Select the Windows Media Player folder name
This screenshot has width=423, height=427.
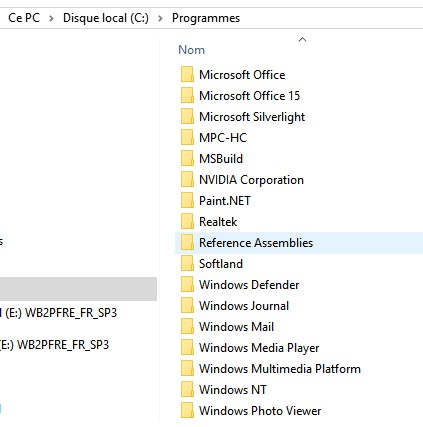click(x=259, y=348)
